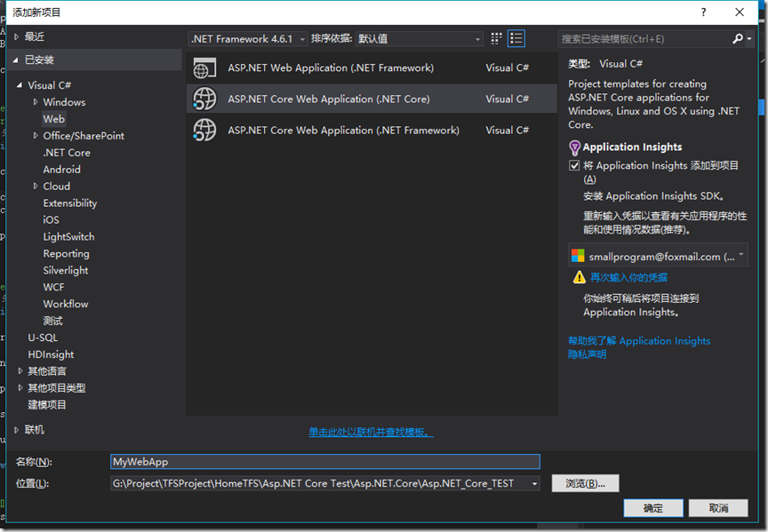Collapse the Installed (已安装) node

16,60
